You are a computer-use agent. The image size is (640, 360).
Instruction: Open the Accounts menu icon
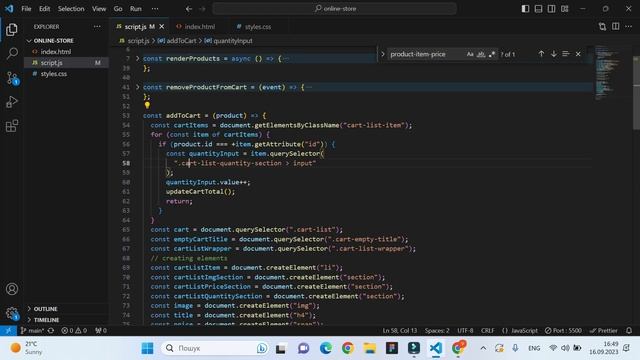pos(12,289)
